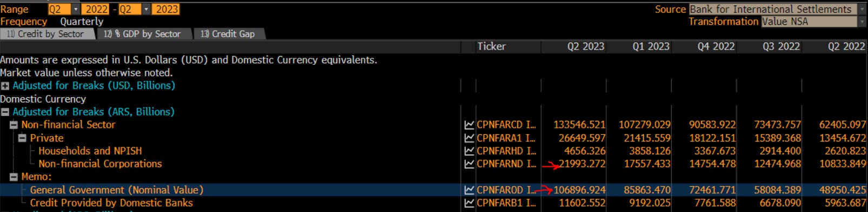868x212 pixels.
Task: Open chart icon for CPNFAROD ticker row
Action: [469, 190]
